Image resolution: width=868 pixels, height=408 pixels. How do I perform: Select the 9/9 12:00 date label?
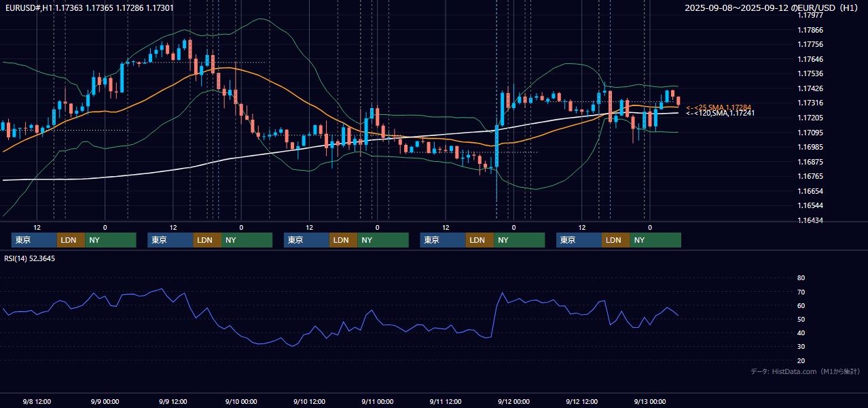(x=173, y=401)
